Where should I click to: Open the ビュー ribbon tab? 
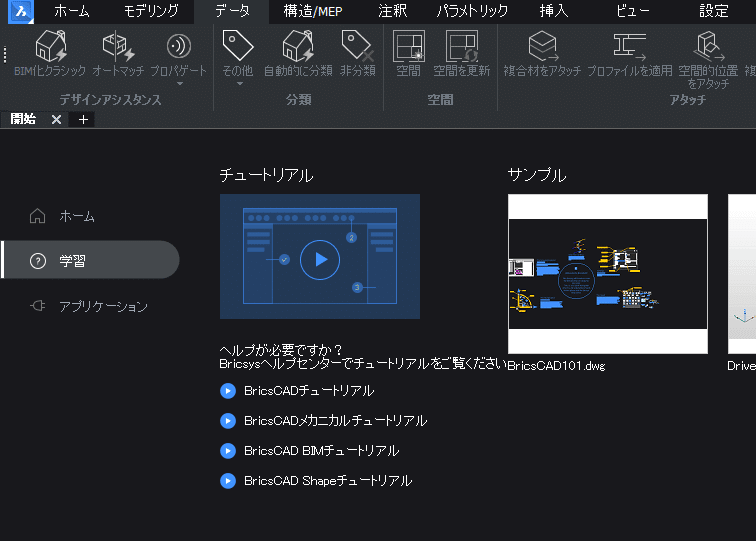point(633,11)
